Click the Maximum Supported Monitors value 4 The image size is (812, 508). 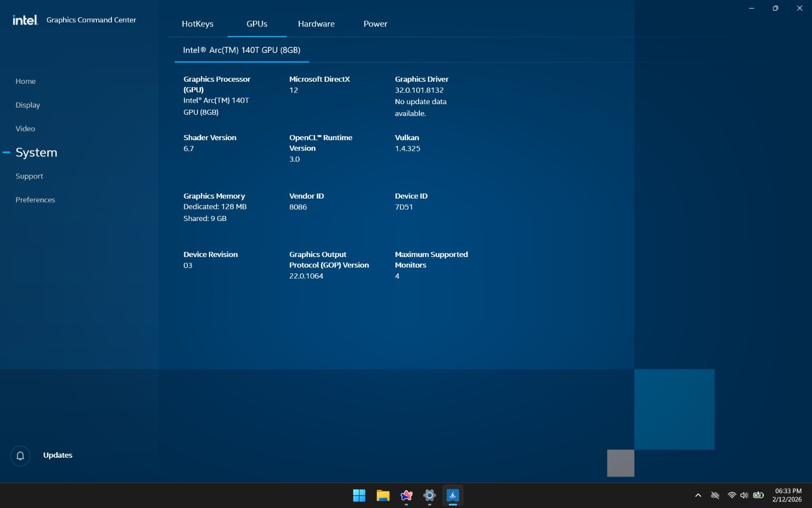(397, 276)
